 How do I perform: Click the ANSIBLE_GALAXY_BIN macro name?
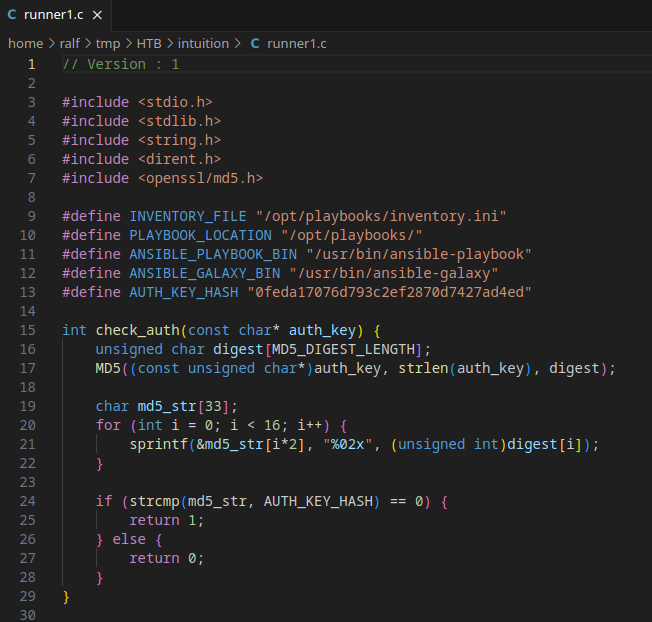coord(205,273)
